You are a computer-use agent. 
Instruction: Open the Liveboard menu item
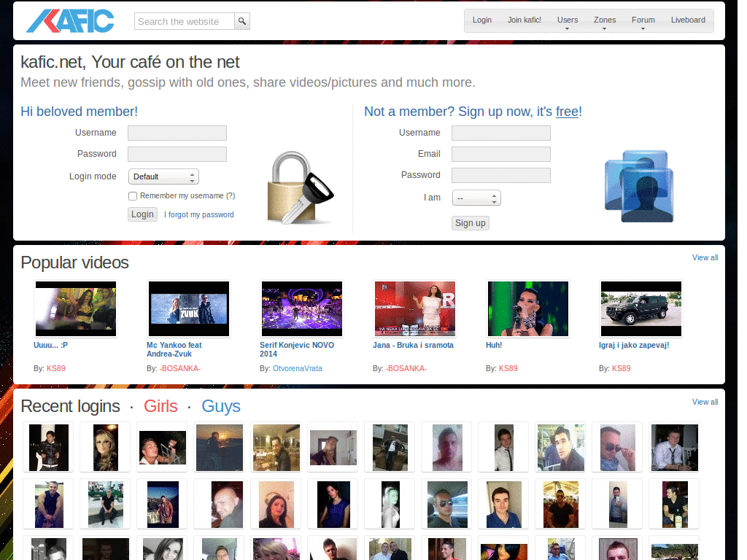click(x=688, y=20)
